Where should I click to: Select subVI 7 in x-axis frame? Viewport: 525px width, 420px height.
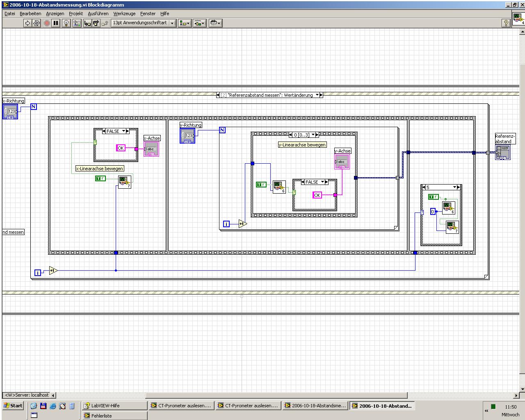click(125, 182)
